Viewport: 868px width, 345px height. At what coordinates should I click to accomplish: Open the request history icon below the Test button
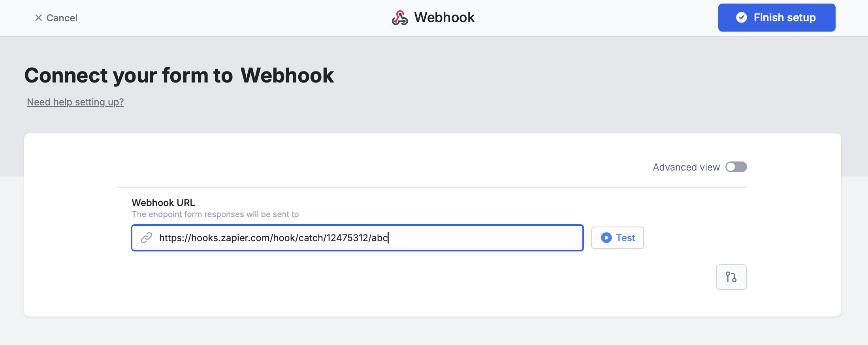click(x=731, y=277)
